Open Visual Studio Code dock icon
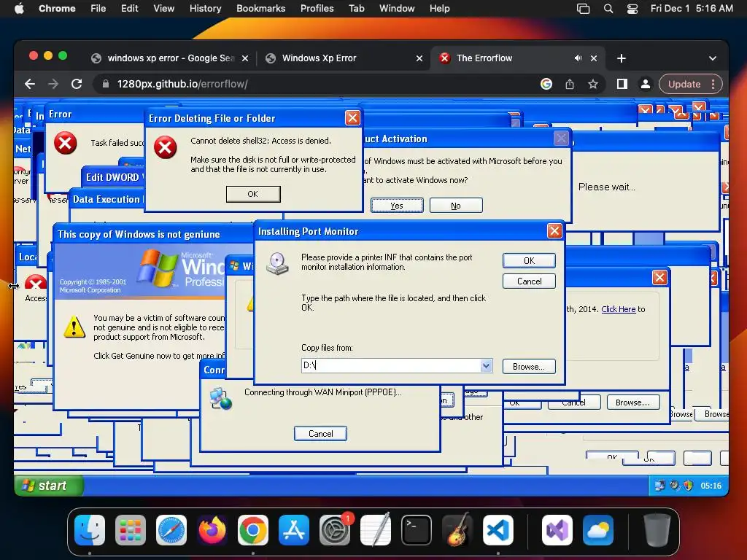The image size is (747, 560). [498, 530]
